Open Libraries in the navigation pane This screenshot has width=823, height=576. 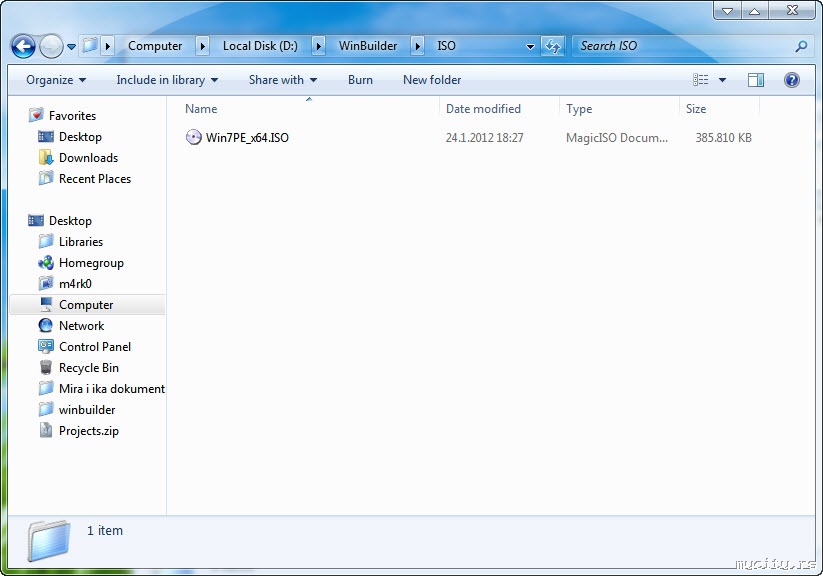[x=81, y=242]
